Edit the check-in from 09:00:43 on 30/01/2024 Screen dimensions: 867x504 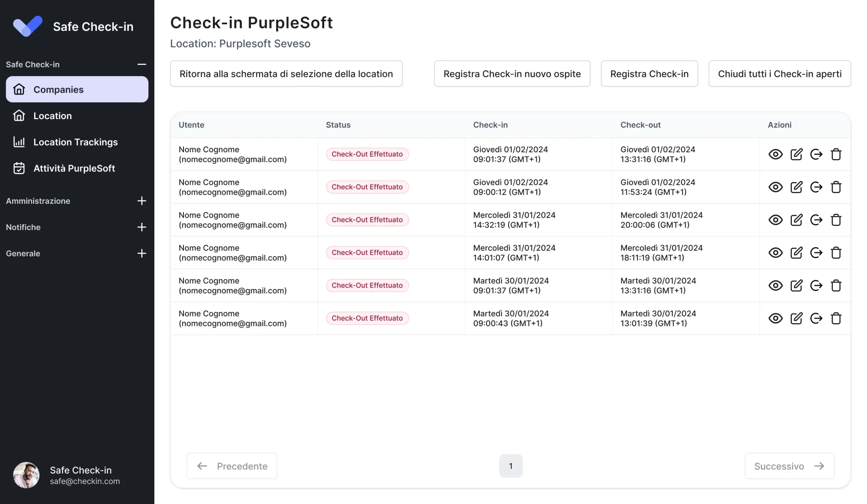(x=796, y=319)
